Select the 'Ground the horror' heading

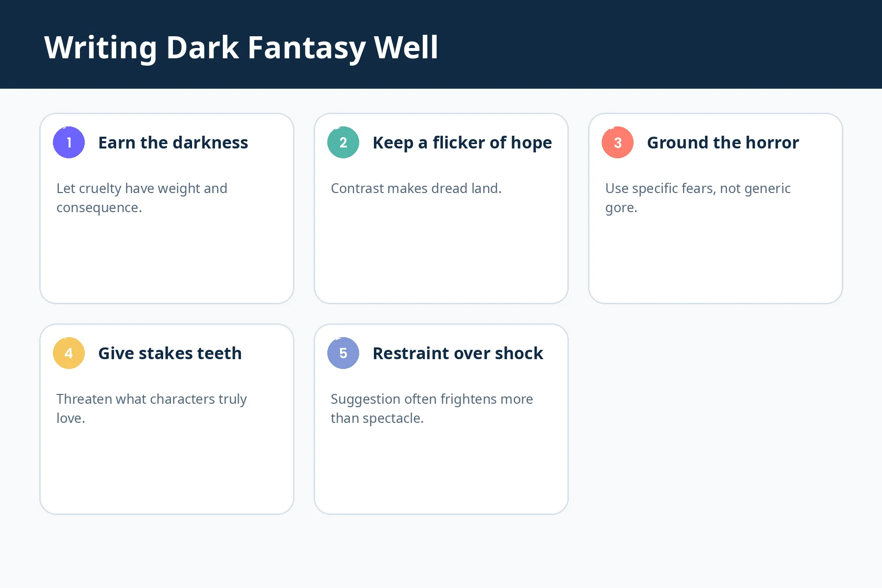click(x=723, y=143)
